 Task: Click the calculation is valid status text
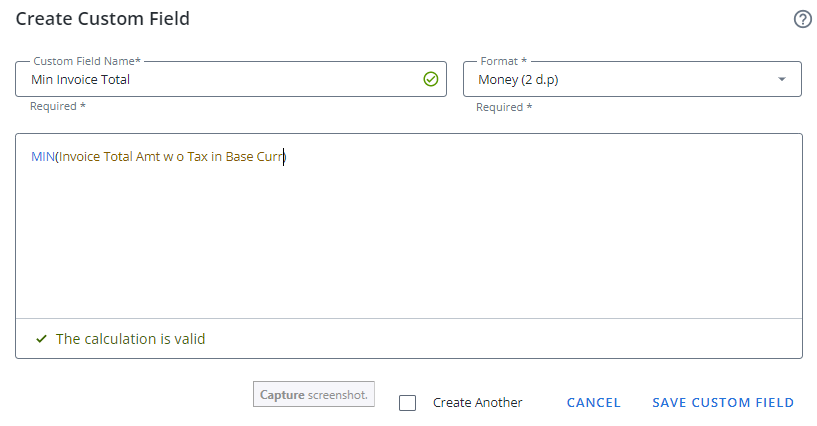(x=130, y=339)
